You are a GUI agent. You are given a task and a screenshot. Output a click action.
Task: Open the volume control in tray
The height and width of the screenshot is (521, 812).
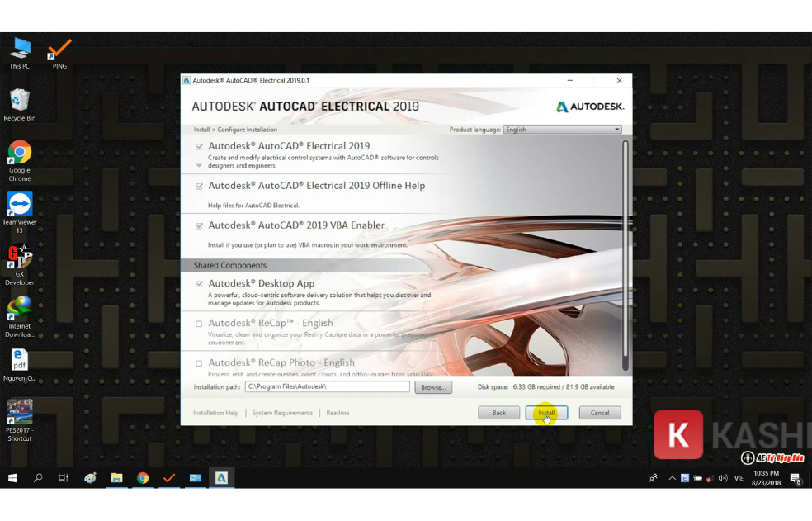[723, 478]
